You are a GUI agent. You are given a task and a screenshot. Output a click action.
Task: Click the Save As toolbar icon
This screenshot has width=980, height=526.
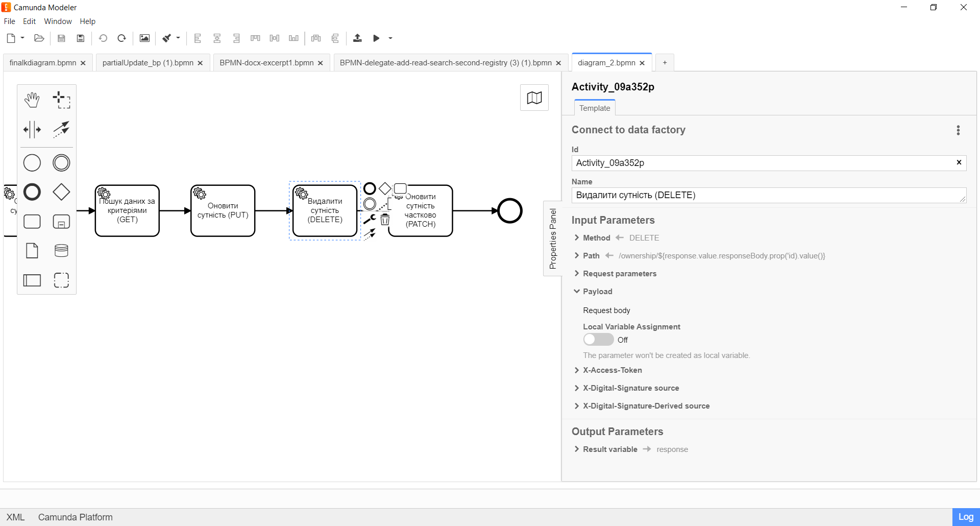(80, 38)
